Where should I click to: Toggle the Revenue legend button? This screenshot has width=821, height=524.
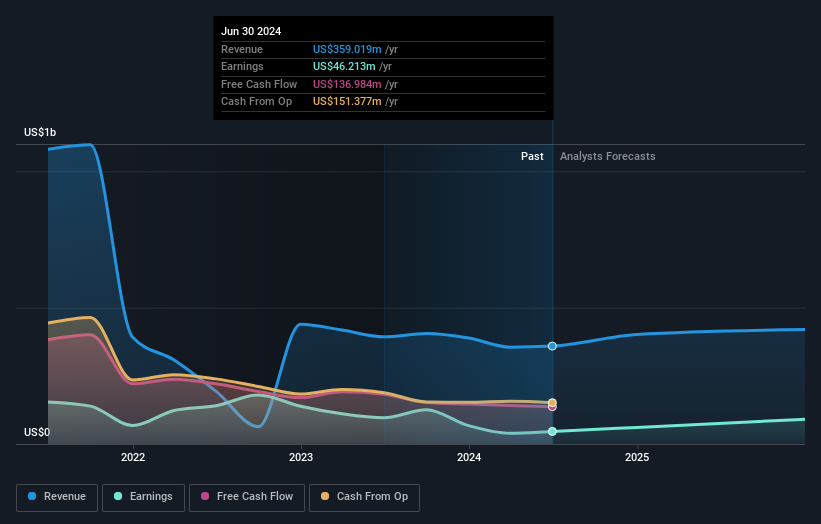(57, 497)
